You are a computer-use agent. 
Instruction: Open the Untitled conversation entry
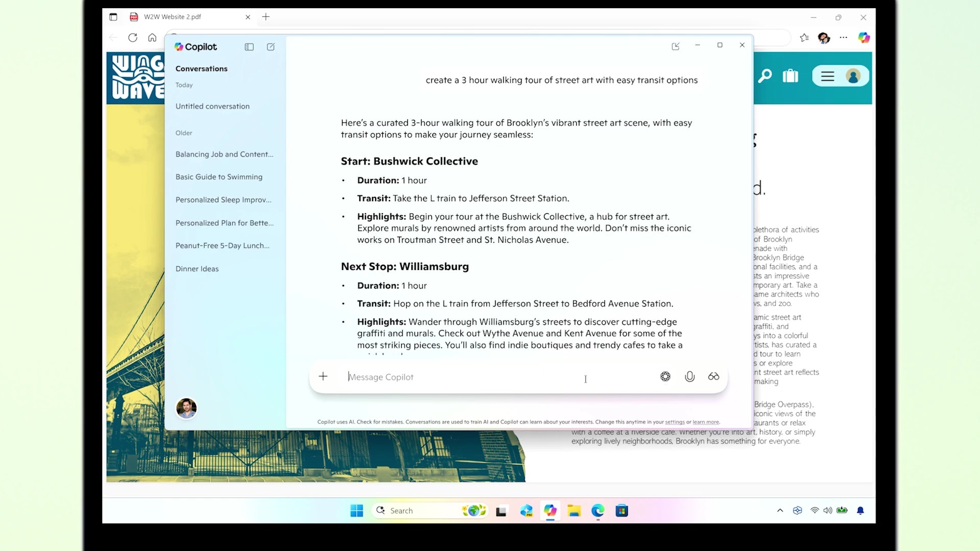click(213, 106)
